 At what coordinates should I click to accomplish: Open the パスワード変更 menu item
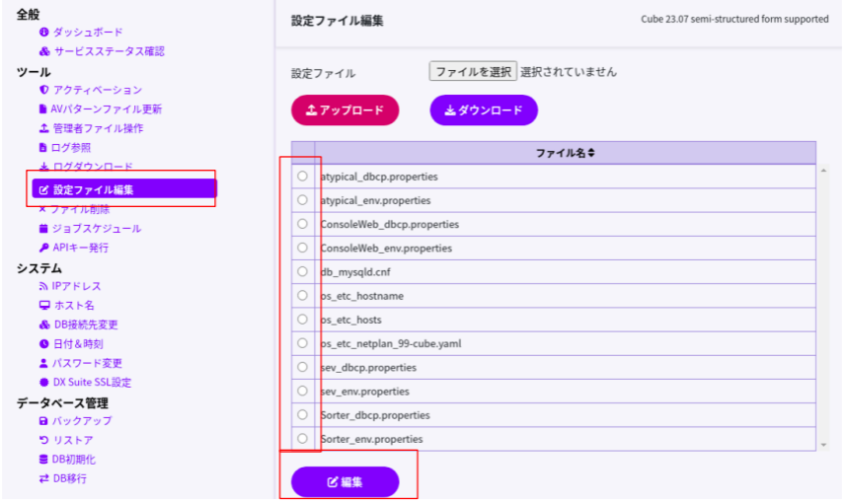click(87, 364)
